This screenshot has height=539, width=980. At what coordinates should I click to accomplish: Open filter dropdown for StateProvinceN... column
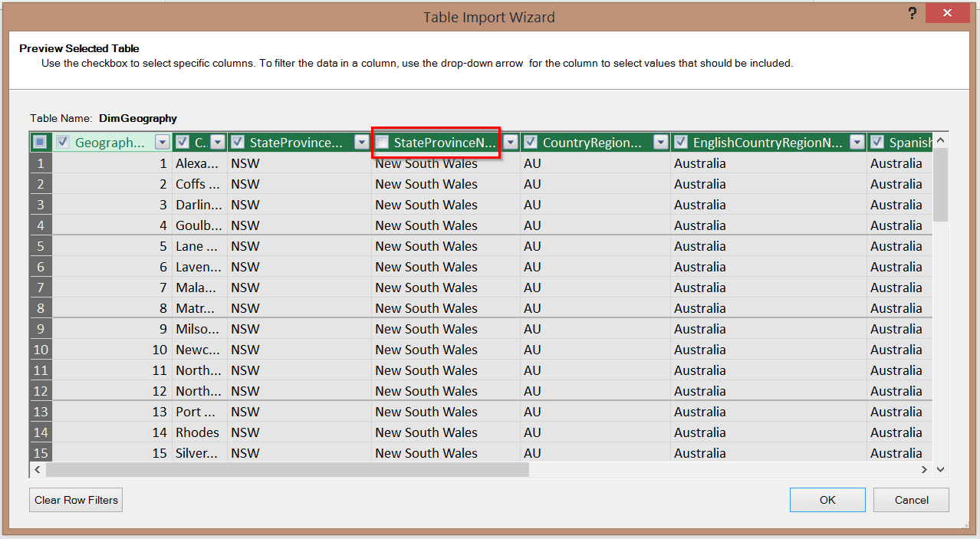tap(511, 142)
